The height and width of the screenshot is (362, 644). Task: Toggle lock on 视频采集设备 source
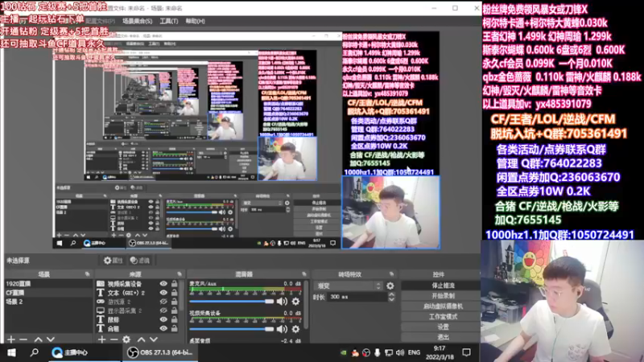coord(175,284)
